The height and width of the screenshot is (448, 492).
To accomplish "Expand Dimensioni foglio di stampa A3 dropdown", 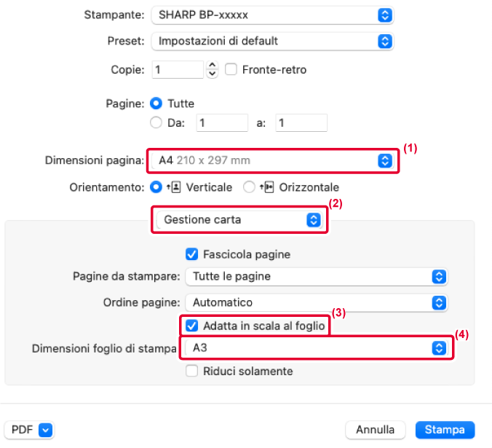I will [x=317, y=348].
